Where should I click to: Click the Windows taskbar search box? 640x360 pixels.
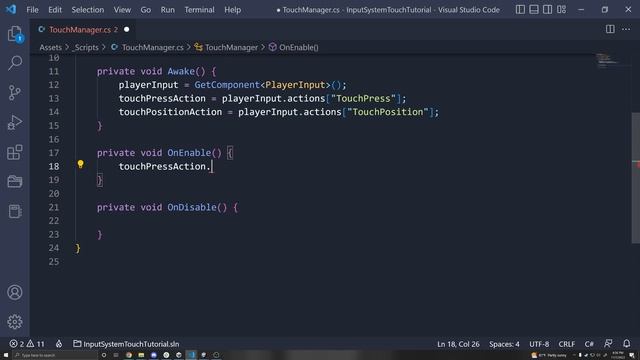point(55,355)
